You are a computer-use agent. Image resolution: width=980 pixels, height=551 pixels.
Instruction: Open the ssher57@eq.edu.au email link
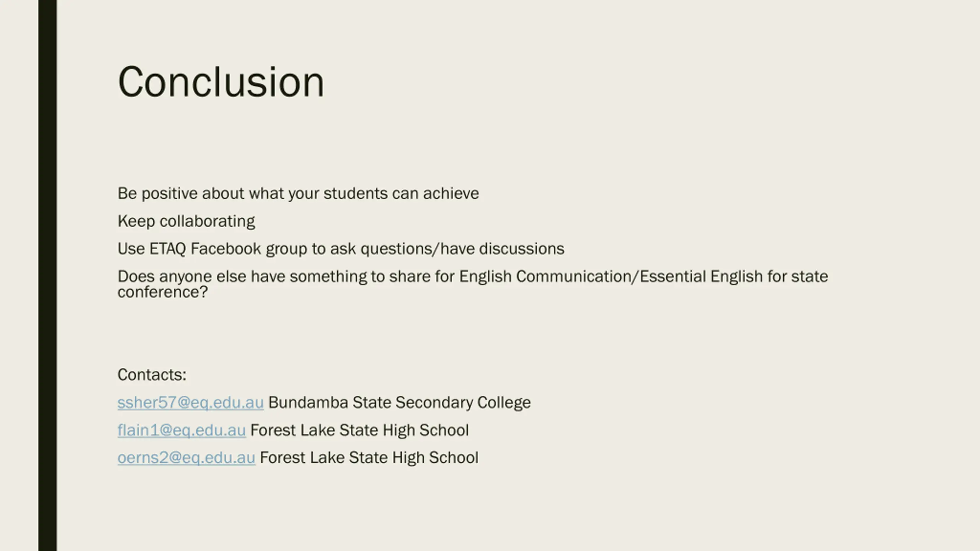pos(190,403)
